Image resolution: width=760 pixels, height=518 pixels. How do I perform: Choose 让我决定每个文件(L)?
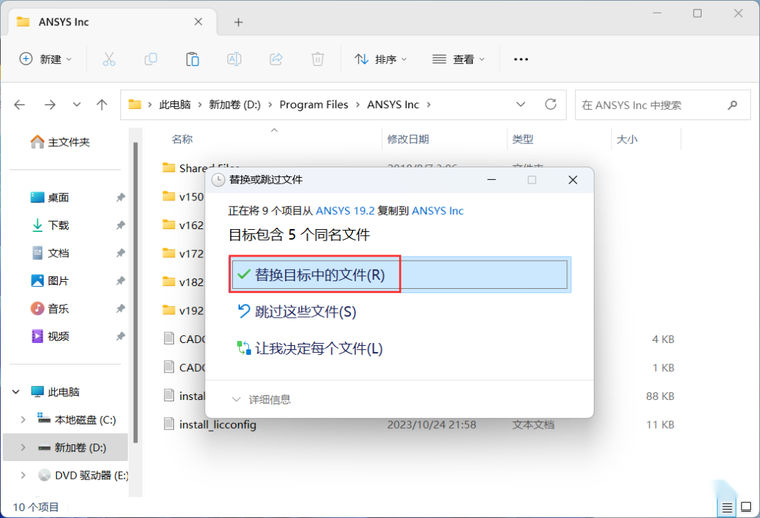[310, 348]
